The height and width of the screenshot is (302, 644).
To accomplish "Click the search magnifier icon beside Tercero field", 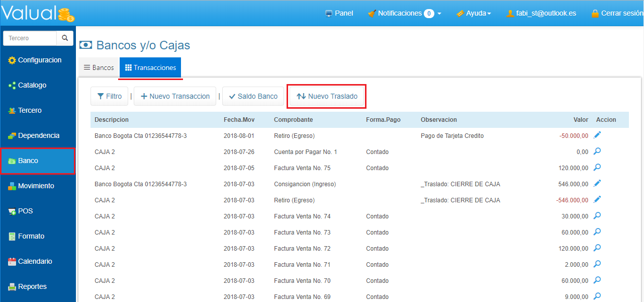I will tap(65, 38).
